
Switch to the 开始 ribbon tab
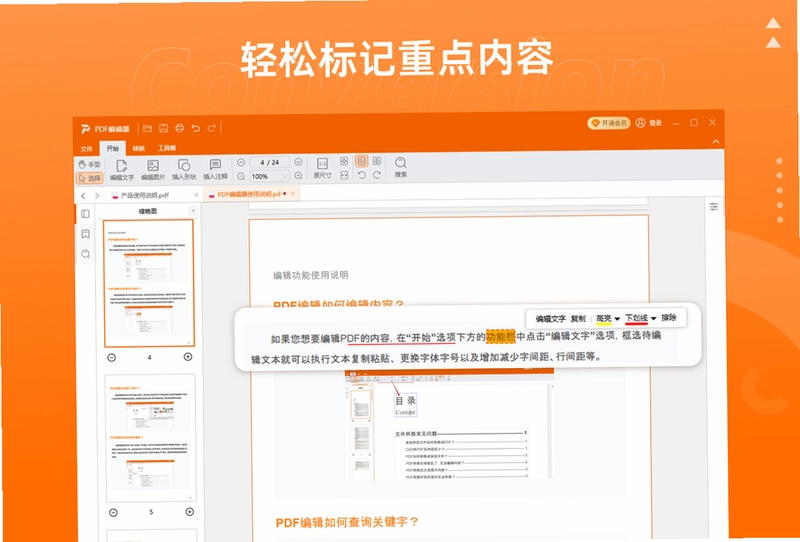pyautogui.click(x=112, y=149)
